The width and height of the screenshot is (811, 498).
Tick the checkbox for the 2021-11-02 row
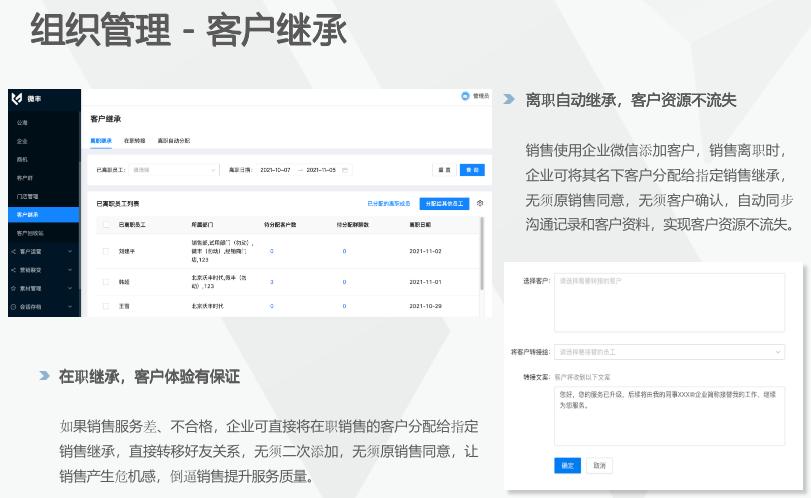[106, 251]
